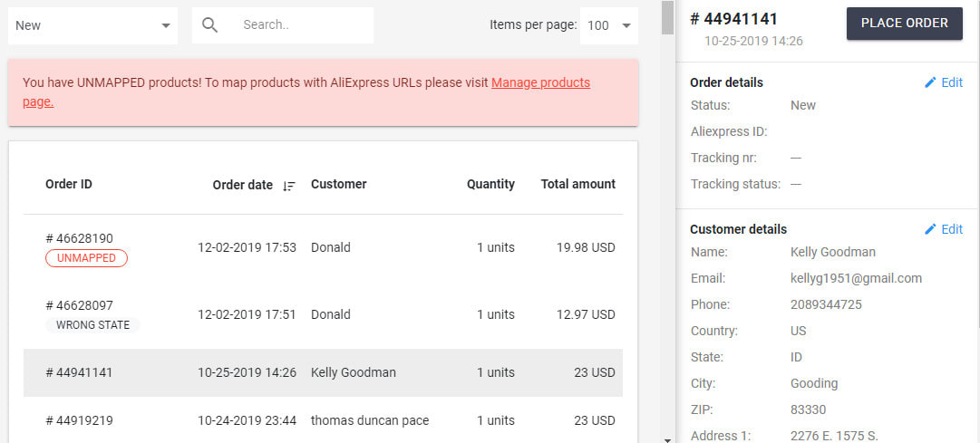This screenshot has width=980, height=443.
Task: Click the UNMAPPED badge on order 46628190
Action: pyautogui.click(x=86, y=258)
